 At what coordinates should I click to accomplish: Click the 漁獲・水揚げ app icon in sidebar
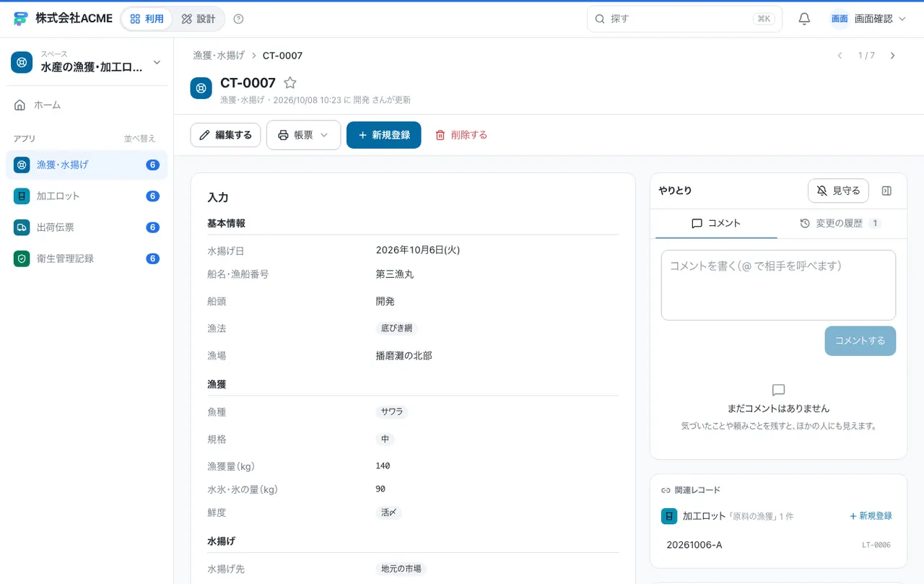[x=22, y=165]
